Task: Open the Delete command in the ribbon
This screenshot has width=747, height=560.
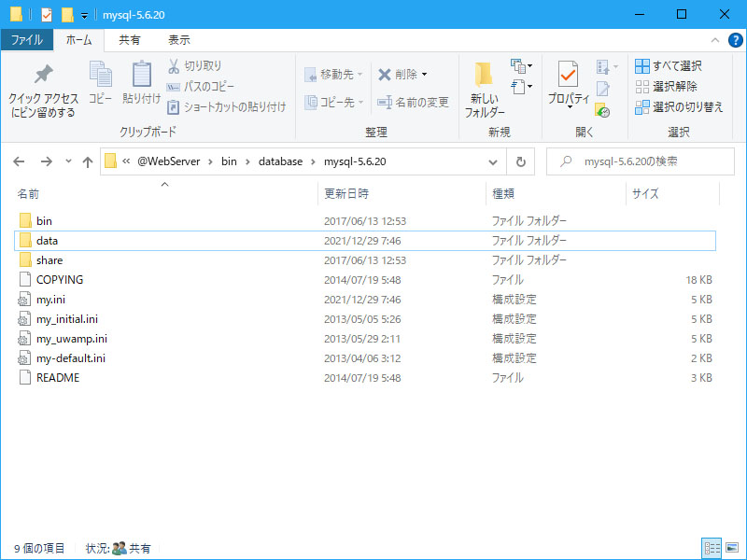Action: [x=403, y=75]
